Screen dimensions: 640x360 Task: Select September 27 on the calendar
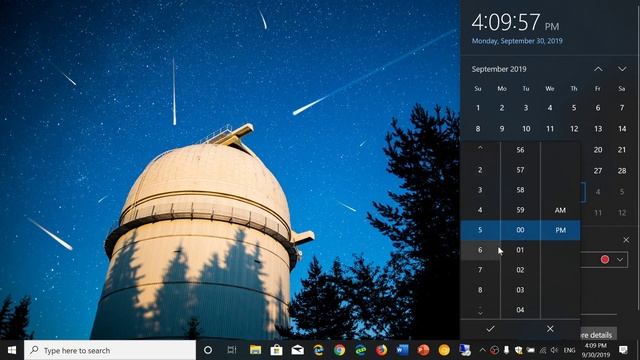(x=598, y=171)
